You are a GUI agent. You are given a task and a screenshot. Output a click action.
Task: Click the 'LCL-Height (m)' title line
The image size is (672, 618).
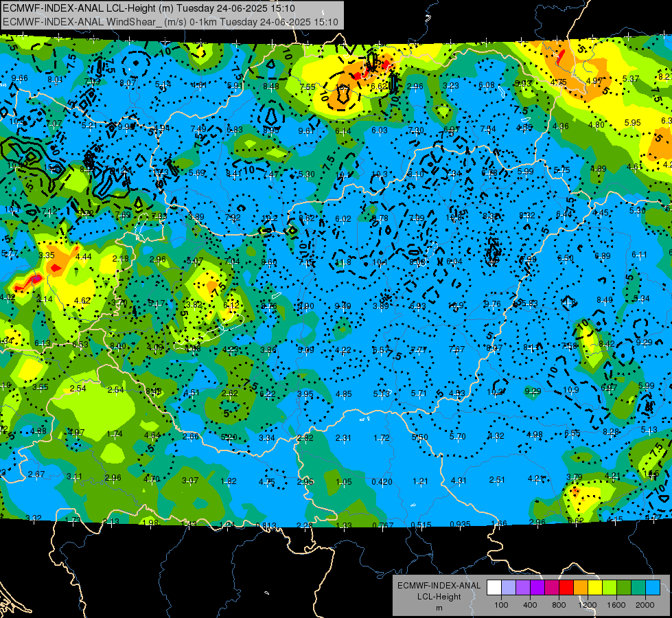(149, 8)
